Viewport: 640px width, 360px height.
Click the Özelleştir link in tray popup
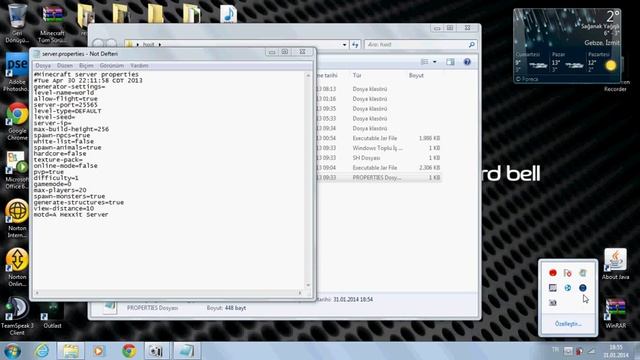[568, 324]
